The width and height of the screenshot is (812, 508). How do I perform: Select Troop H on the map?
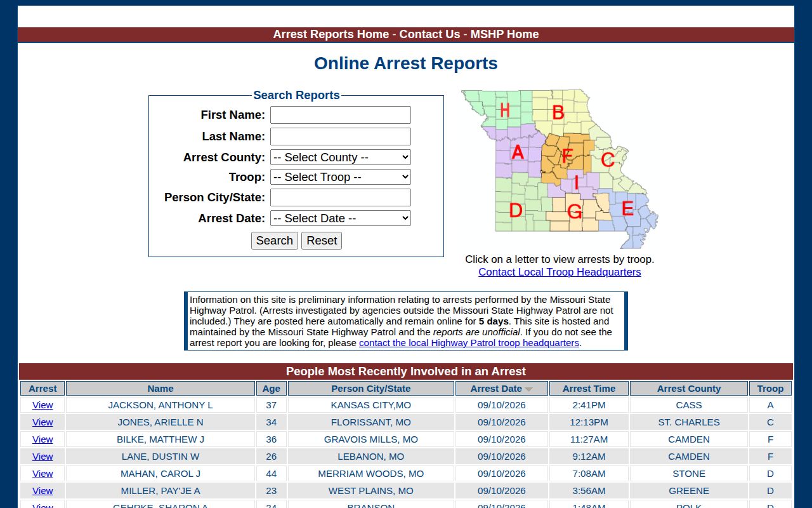pos(504,110)
